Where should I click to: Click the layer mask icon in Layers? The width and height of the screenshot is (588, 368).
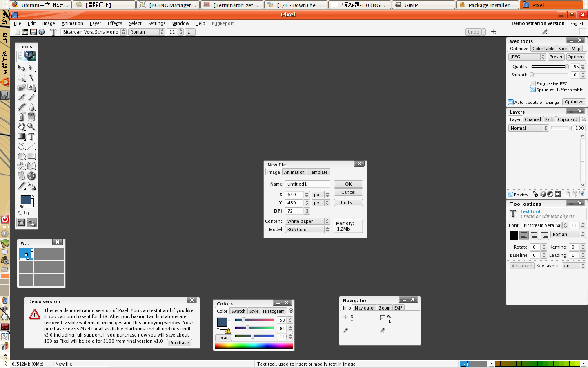tap(557, 194)
